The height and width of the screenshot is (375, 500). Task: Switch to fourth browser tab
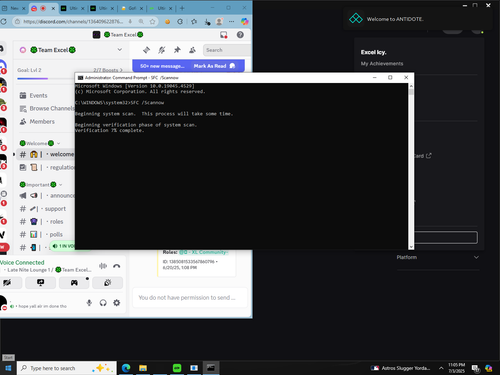coord(101,8)
